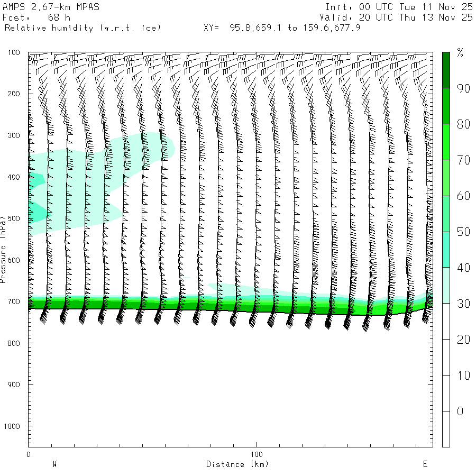
Task: Click the colorbar label 60
Action: (x=463, y=196)
